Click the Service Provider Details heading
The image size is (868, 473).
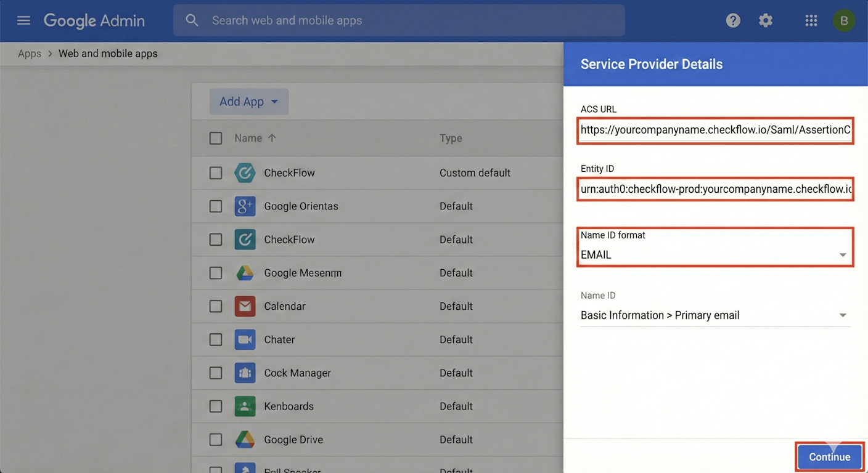click(652, 64)
